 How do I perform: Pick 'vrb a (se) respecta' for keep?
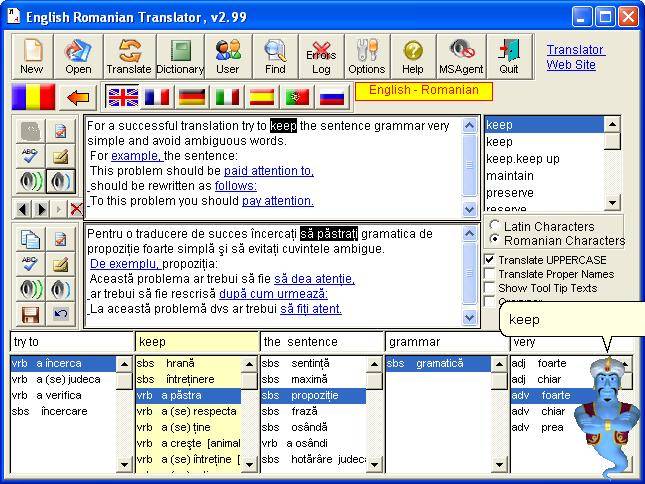coord(188,411)
